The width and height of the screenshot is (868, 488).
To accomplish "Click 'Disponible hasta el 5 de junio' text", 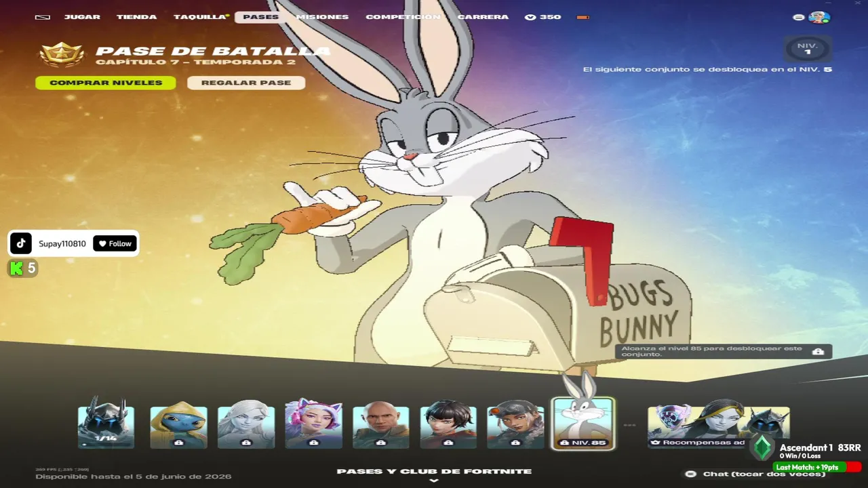I will (x=134, y=476).
